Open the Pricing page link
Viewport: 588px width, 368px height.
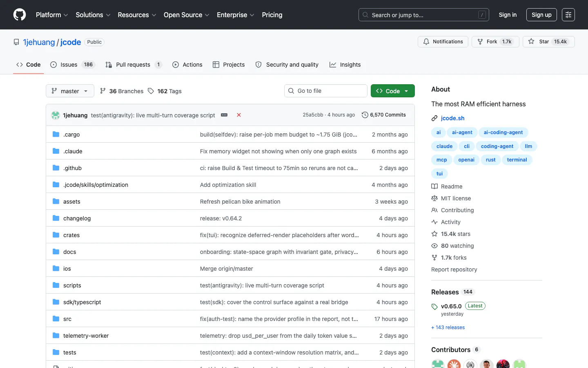tap(272, 15)
